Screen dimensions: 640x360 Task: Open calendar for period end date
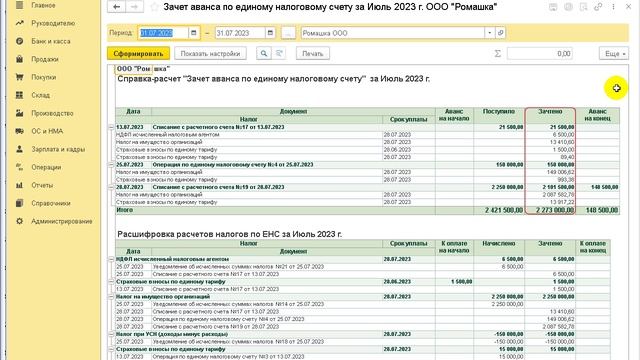click(x=270, y=33)
